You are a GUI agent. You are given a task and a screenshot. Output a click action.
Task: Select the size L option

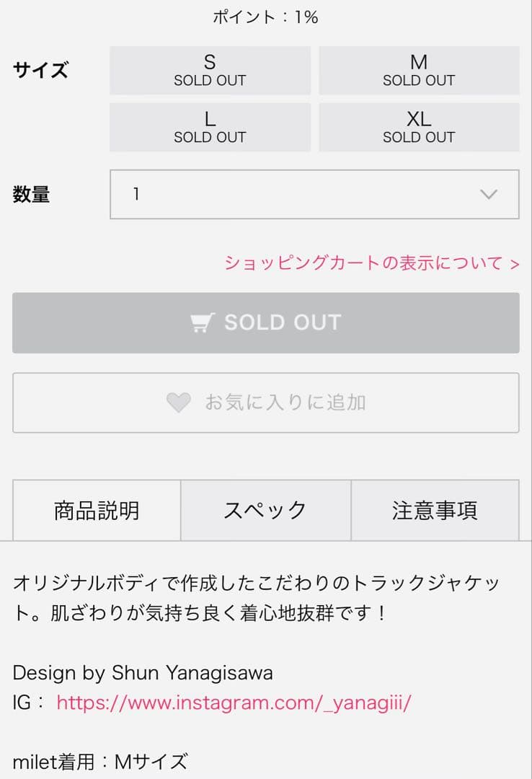(209, 127)
